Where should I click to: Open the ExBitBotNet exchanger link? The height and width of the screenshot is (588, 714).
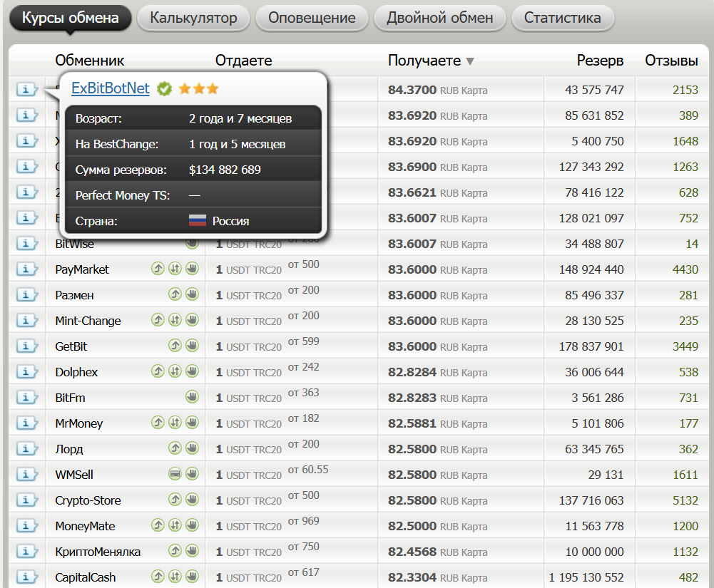(111, 88)
